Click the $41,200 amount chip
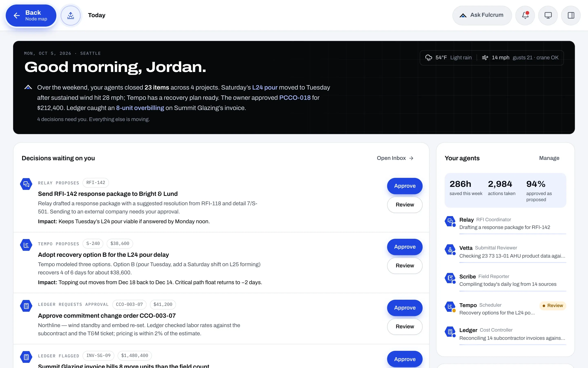 (x=163, y=304)
